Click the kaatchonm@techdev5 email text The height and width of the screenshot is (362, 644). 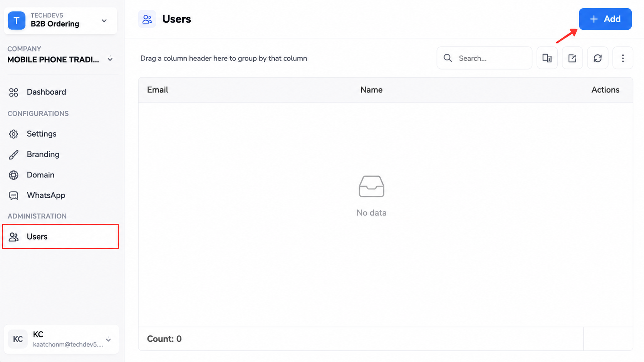[68, 344]
